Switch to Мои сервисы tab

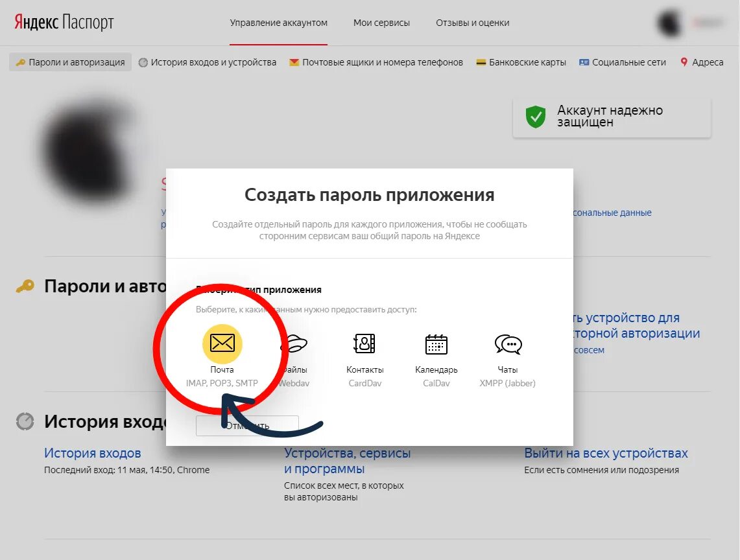[381, 23]
